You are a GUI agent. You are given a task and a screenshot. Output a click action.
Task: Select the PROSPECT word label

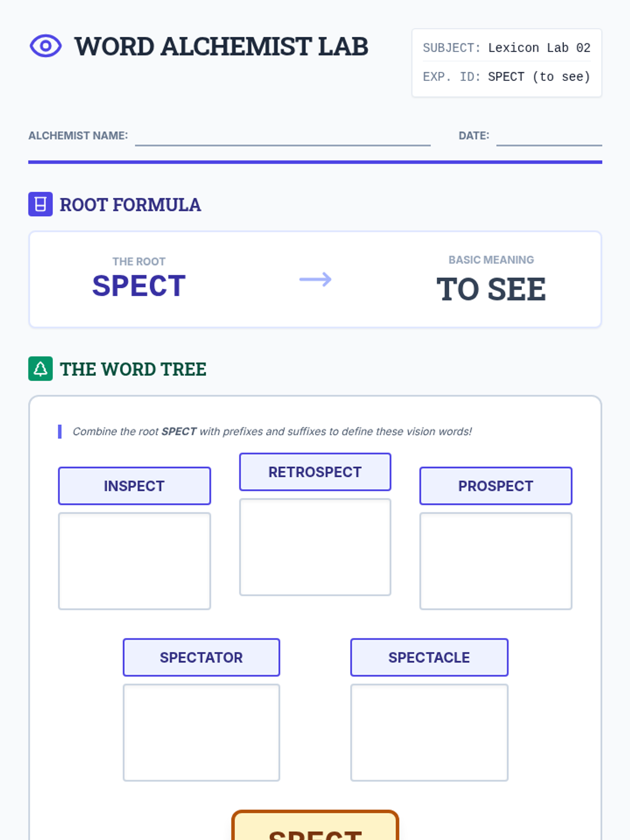[496, 486]
